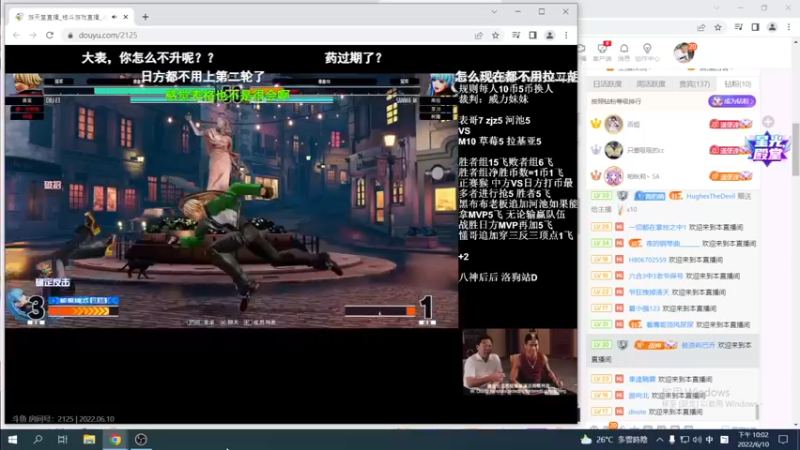Open the user avatar with badge 20
The image size is (800, 450).
(684, 53)
